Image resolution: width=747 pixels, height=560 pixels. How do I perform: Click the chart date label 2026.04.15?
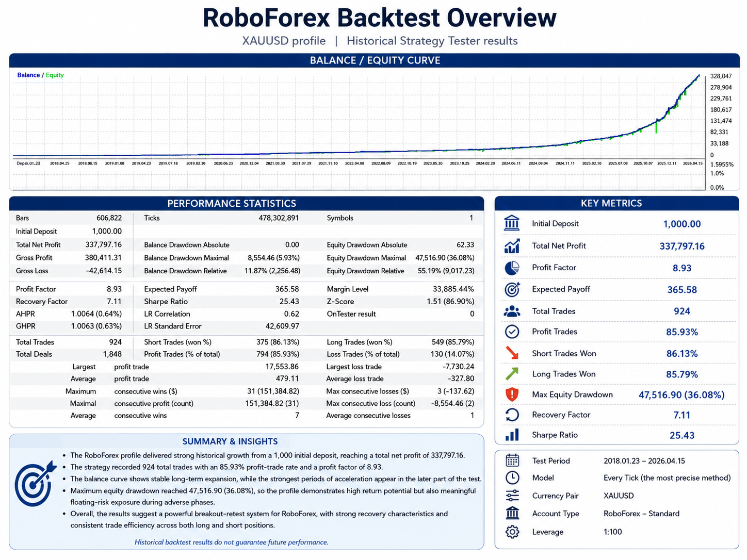tap(693, 163)
